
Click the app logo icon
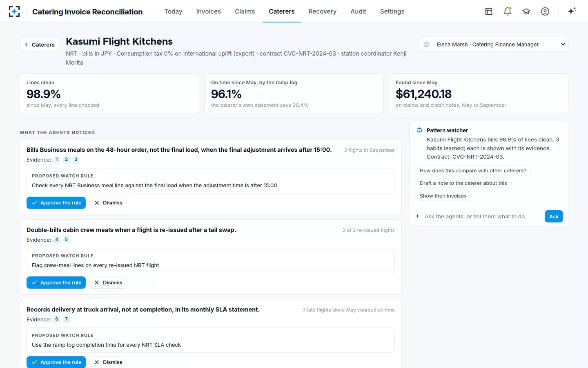(x=14, y=11)
